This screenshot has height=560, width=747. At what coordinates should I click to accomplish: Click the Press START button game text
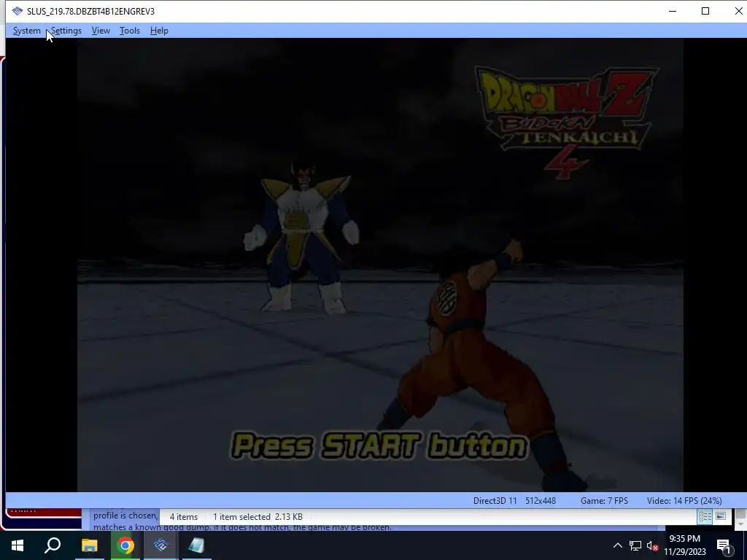pyautogui.click(x=379, y=446)
